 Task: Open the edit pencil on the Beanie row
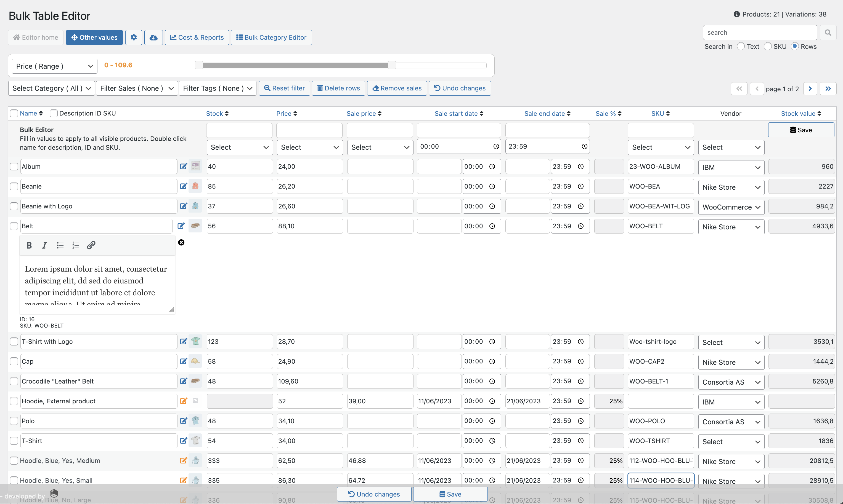pyautogui.click(x=184, y=186)
